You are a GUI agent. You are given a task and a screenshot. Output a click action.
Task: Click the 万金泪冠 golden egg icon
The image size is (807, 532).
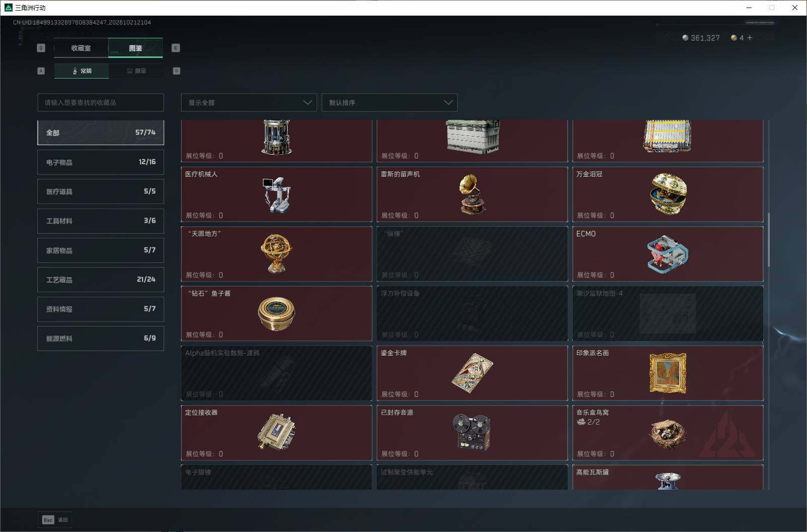(x=668, y=194)
